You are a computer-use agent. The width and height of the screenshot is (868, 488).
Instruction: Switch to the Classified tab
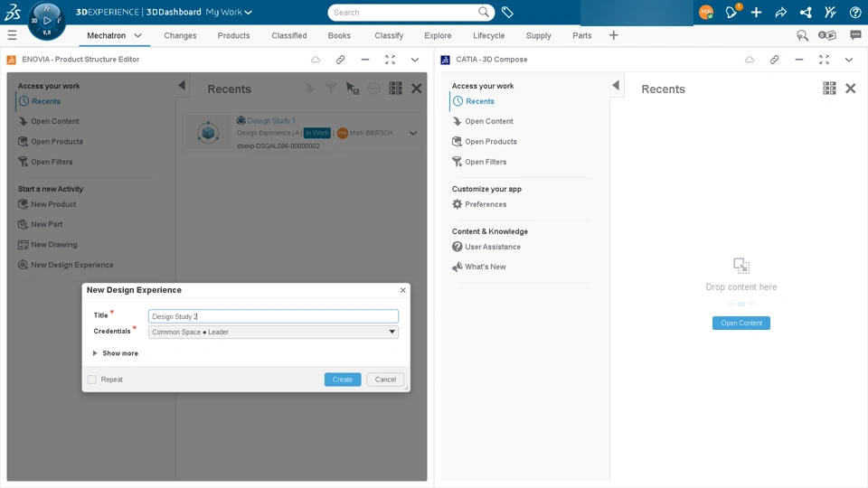[x=289, y=35]
